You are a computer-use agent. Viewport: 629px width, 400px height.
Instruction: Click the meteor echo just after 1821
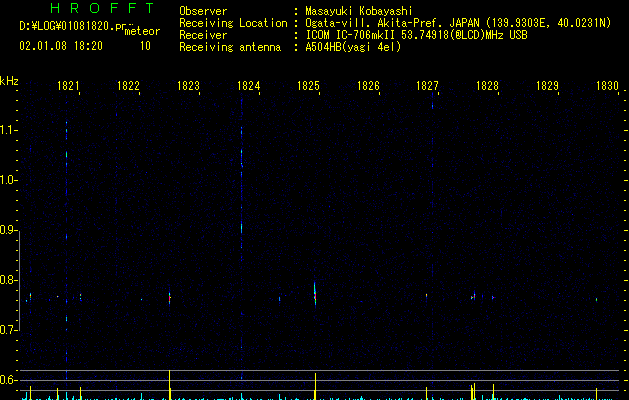coord(81,297)
